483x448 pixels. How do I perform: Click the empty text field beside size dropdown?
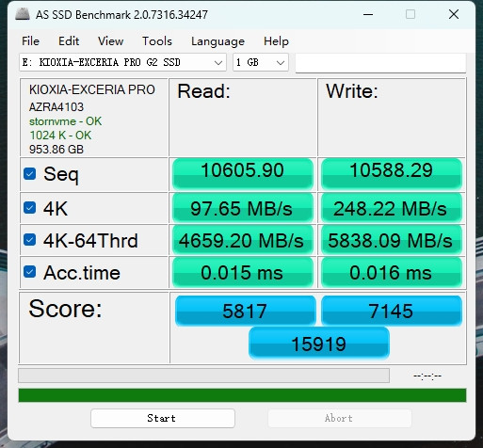[x=380, y=62]
